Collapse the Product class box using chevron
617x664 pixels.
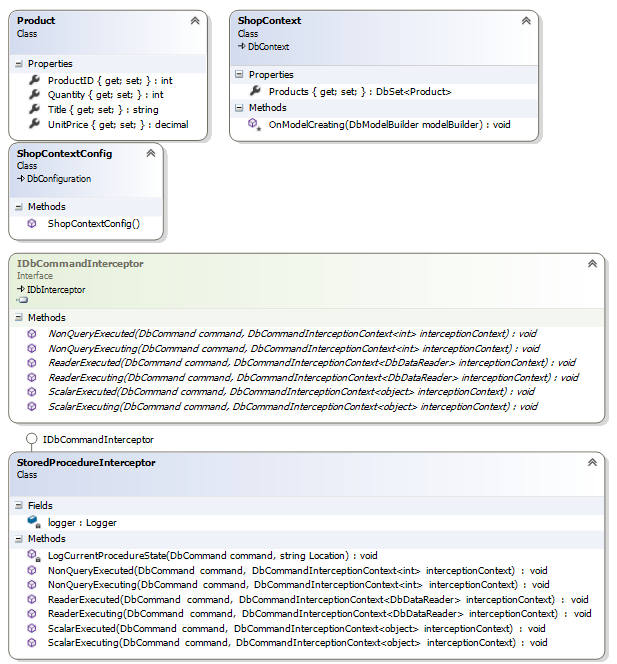coord(194,20)
